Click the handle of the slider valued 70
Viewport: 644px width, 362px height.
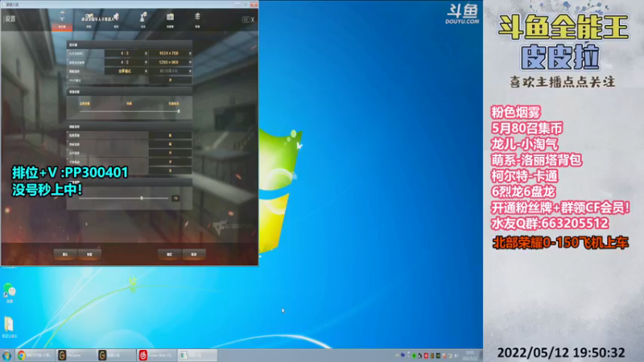[142, 198]
